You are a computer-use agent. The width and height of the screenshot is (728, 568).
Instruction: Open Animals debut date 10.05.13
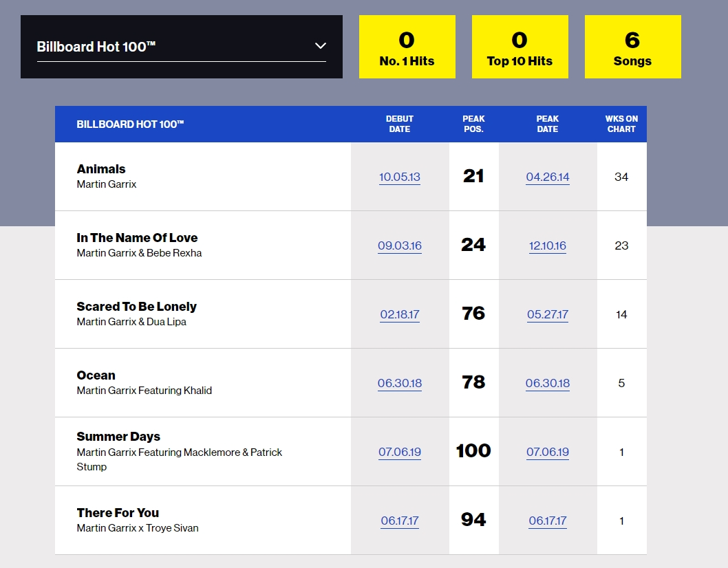[x=400, y=177]
